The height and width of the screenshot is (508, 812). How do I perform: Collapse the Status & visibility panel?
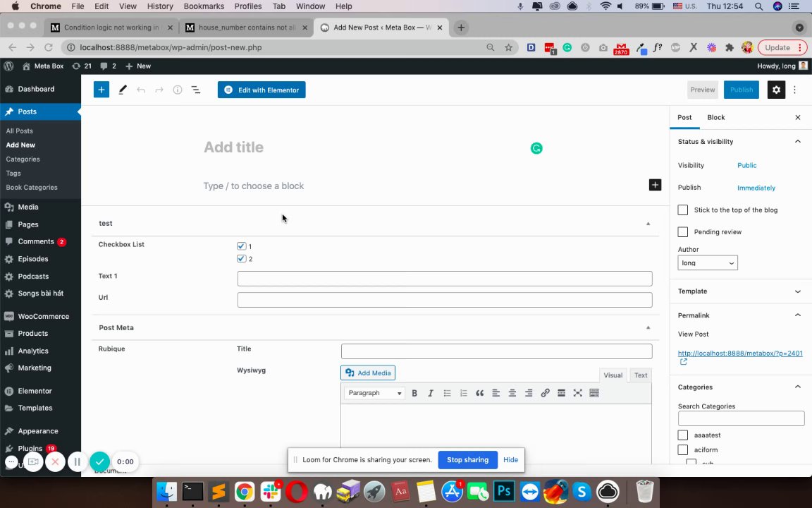point(797,142)
